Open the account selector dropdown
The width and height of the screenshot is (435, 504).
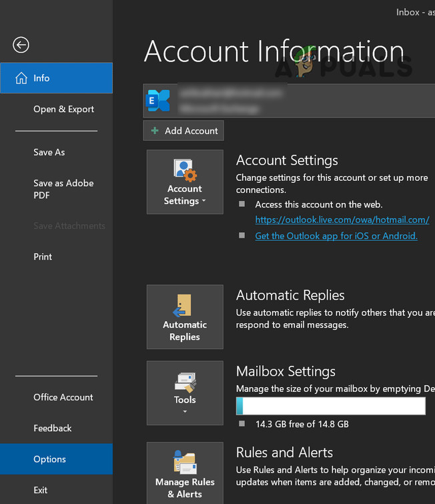(288, 101)
